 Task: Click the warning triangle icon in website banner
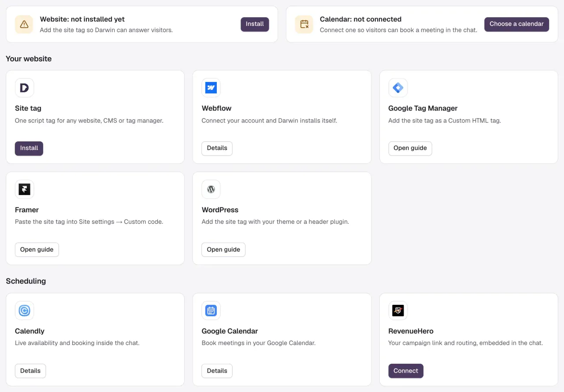(x=24, y=24)
